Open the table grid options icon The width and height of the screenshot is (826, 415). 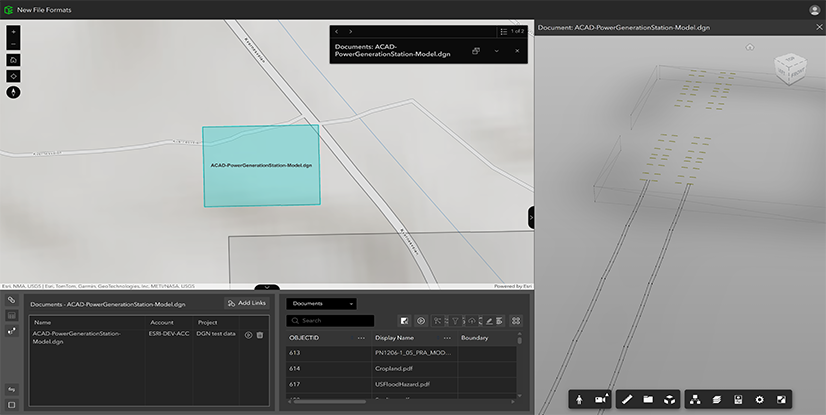(516, 320)
